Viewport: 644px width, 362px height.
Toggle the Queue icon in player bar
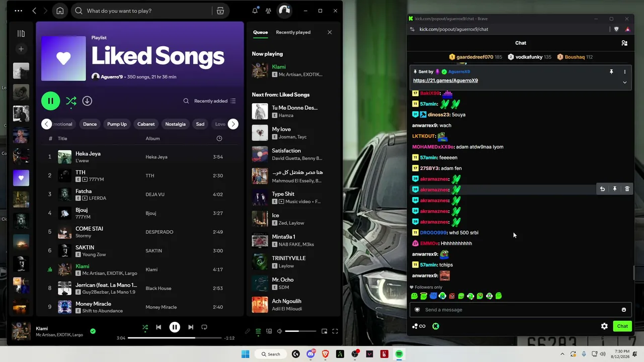tap(258, 331)
